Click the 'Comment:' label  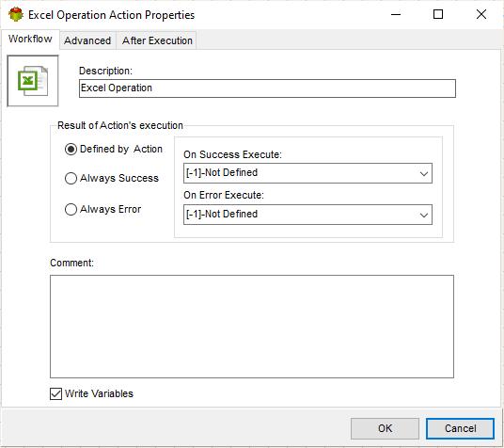(x=71, y=263)
